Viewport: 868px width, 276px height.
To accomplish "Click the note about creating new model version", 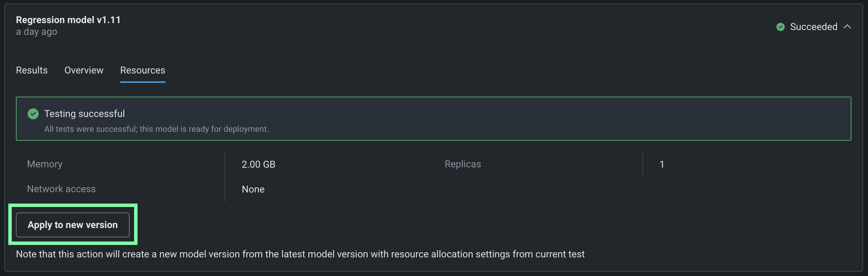I will point(300,254).
